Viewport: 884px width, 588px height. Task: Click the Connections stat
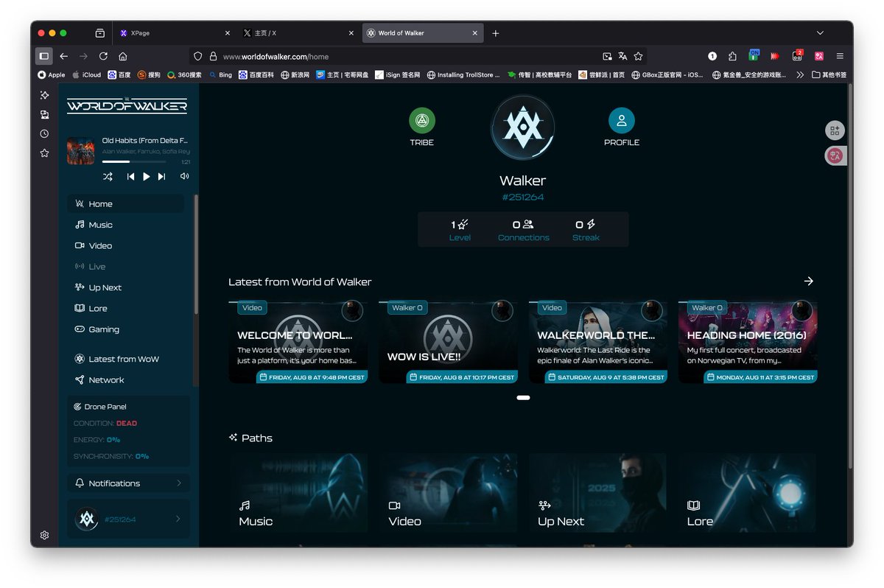[523, 230]
